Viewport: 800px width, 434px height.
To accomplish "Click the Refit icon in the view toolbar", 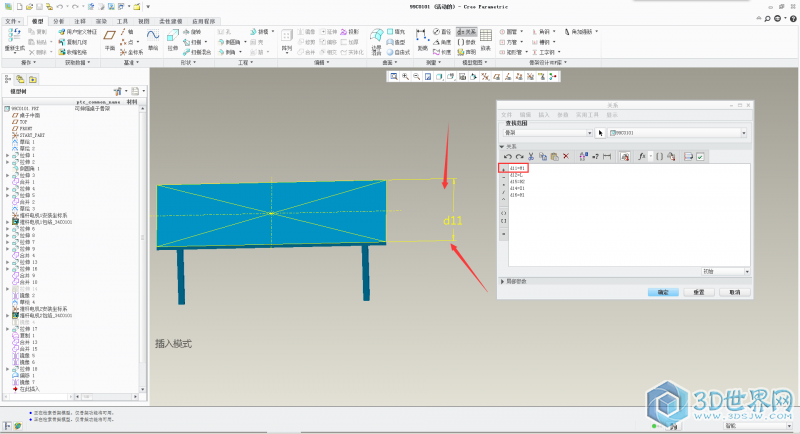I will pos(394,76).
